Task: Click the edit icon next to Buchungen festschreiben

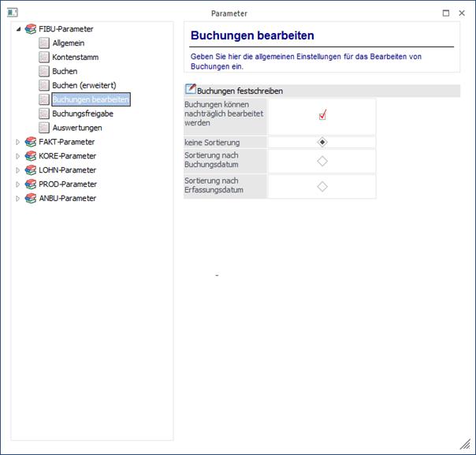Action: [x=190, y=90]
